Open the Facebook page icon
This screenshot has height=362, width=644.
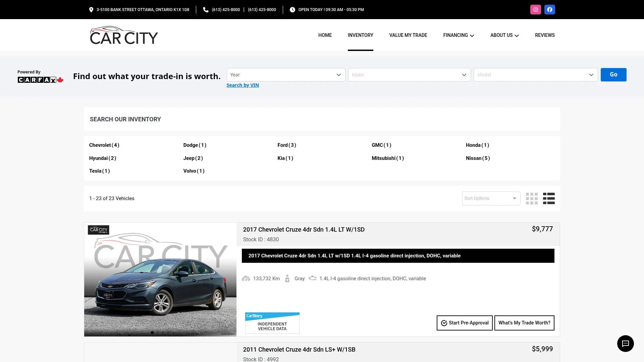[x=549, y=9]
